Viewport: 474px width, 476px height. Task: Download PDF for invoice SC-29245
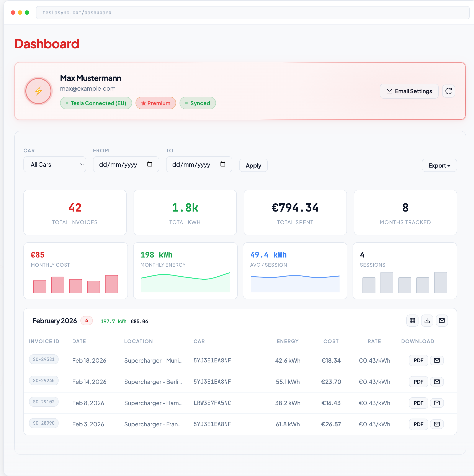click(x=418, y=381)
